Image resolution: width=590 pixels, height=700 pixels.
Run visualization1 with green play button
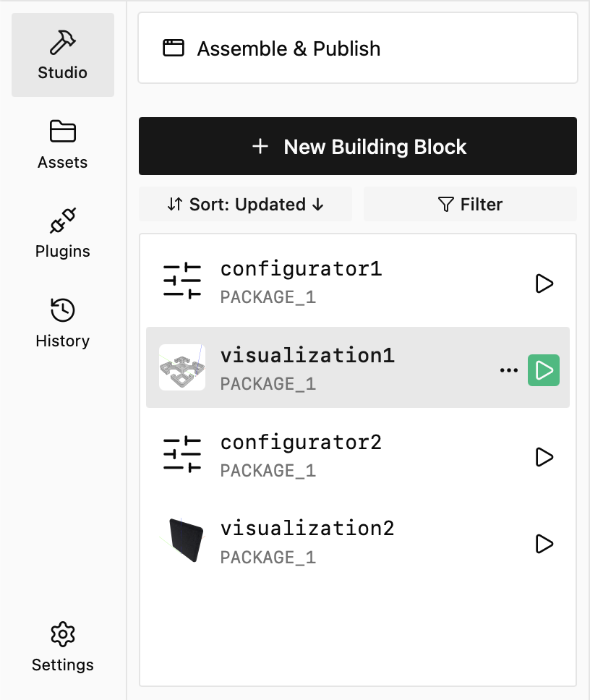tap(544, 370)
